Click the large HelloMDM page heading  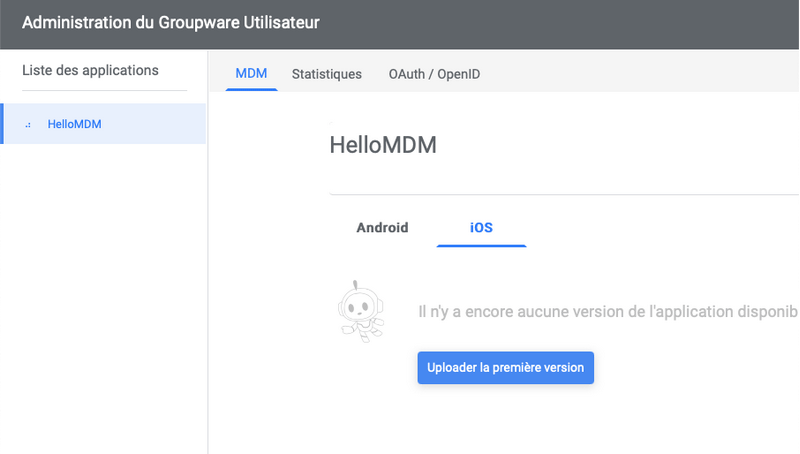pyautogui.click(x=383, y=145)
